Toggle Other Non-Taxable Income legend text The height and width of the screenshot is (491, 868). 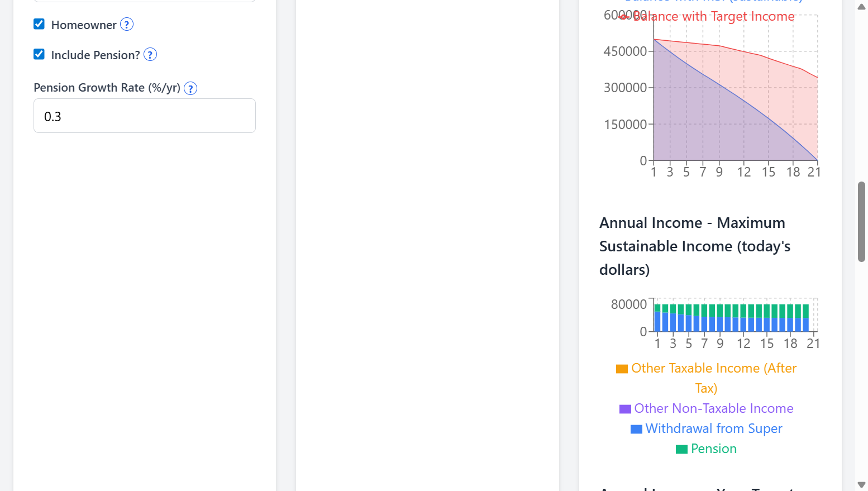[713, 409]
